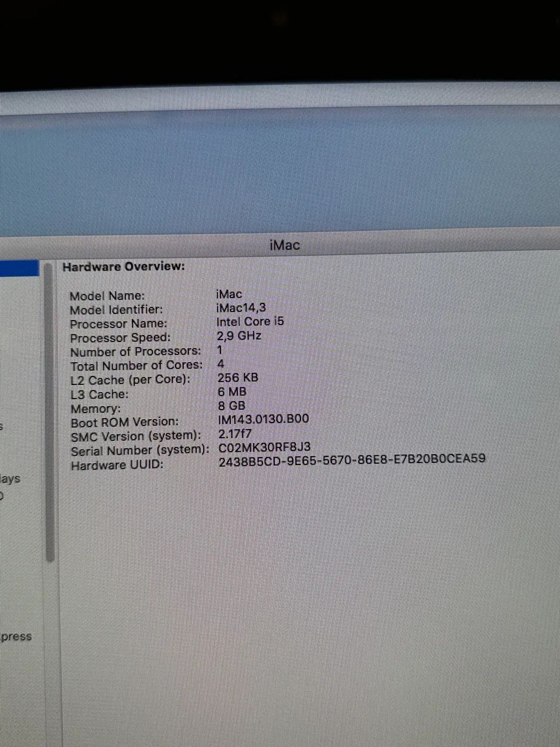Screen dimensions: 560x747
Task: Select the 6 MB L3 cache value
Action: pos(232,392)
